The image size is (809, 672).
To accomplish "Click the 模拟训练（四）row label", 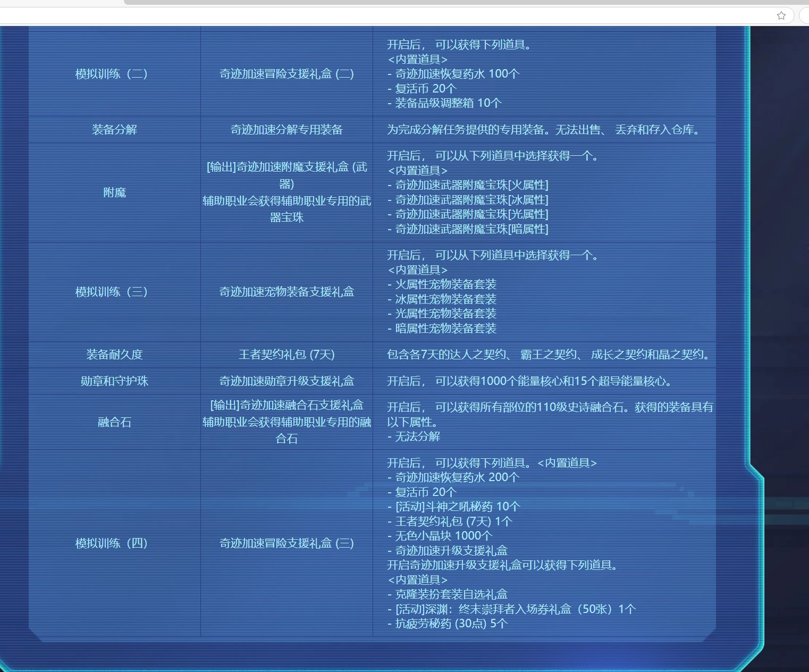I will (x=112, y=543).
